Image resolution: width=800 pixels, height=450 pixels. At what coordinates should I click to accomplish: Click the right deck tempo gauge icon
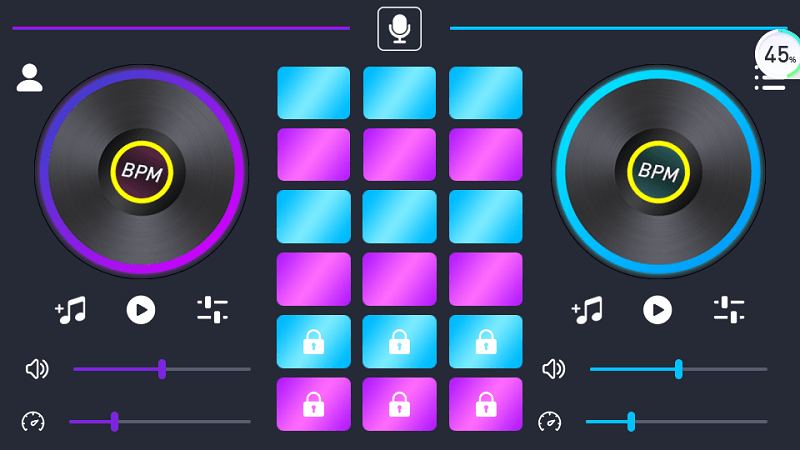(x=549, y=422)
